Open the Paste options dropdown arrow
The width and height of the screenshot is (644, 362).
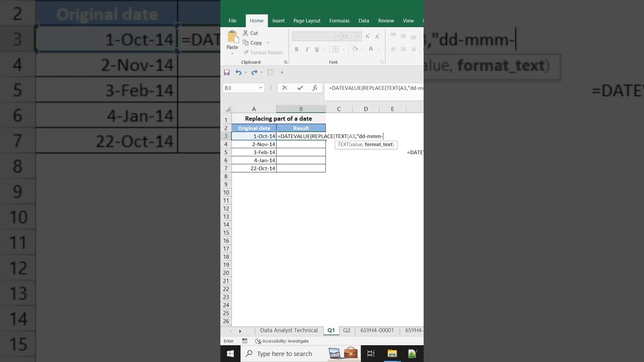pyautogui.click(x=232, y=53)
